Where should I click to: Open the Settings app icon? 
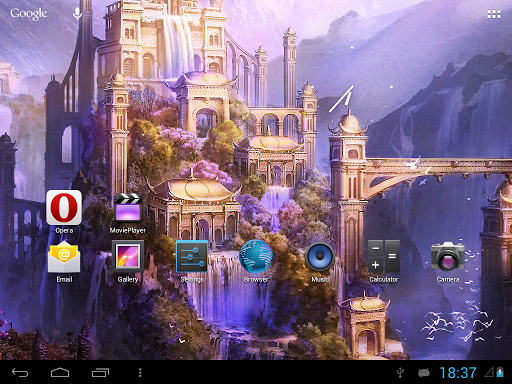192,257
